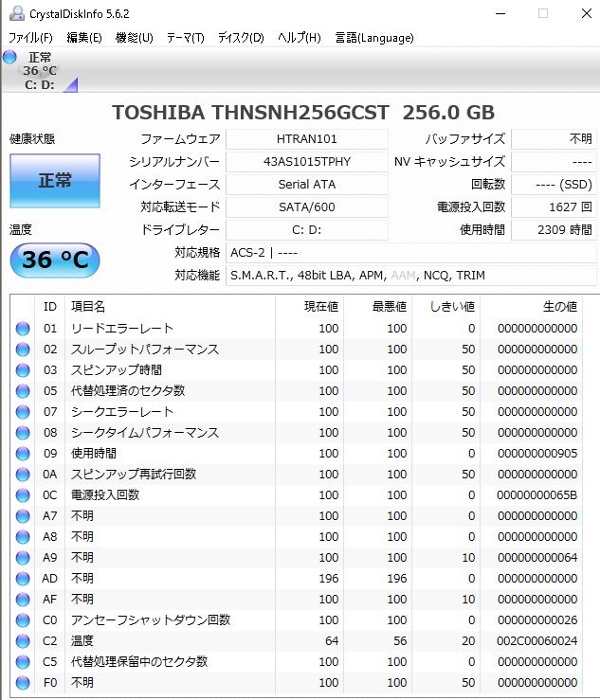600x700 pixels.
Task: Click status orb for 05 代替処理済のセクタ数
Action: coord(23,391)
